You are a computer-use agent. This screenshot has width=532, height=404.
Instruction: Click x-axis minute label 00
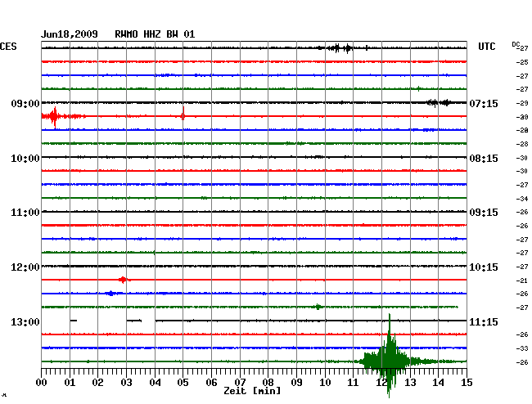point(42,382)
